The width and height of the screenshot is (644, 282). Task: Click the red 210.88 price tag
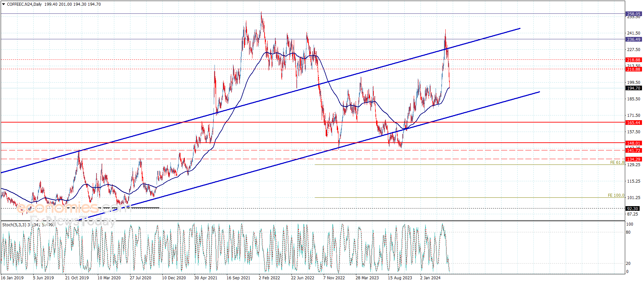tap(633, 69)
